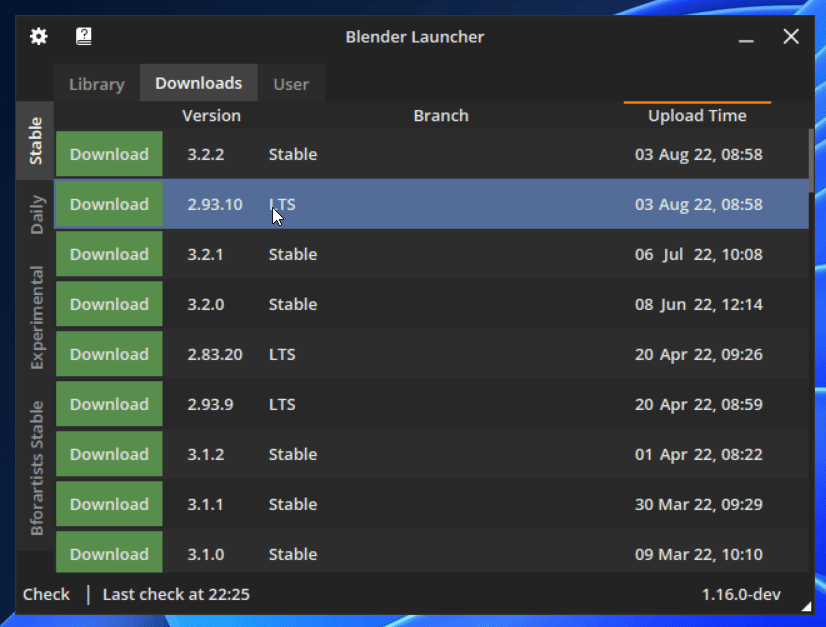Viewport: 826px width, 627px height.
Task: Download Blender 2.93.10 LTS
Action: pos(110,204)
